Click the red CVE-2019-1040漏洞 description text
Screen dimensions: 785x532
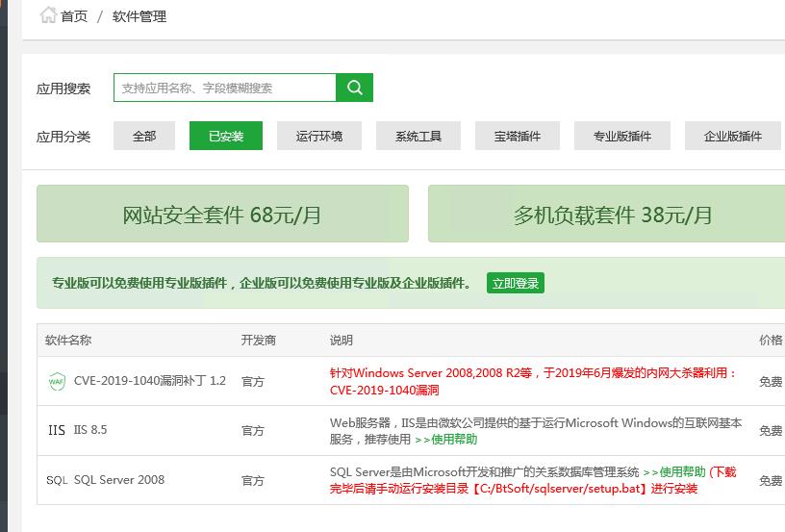(533, 381)
